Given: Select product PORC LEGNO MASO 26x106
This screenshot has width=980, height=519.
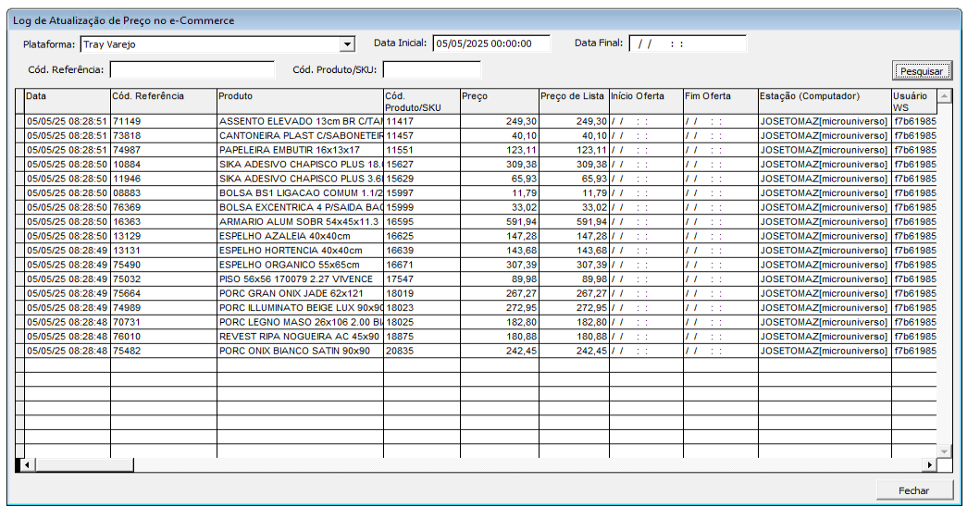Looking at the screenshot, I should point(301,322).
